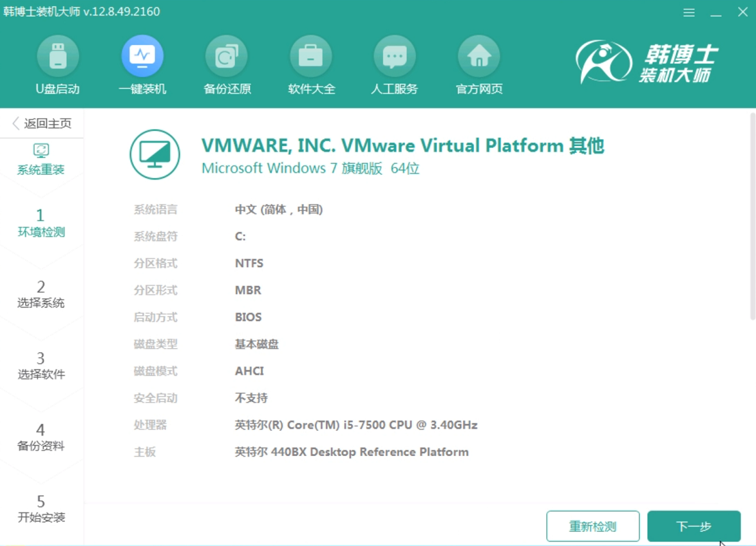Click the 启动方式 value BIOS

tap(249, 317)
